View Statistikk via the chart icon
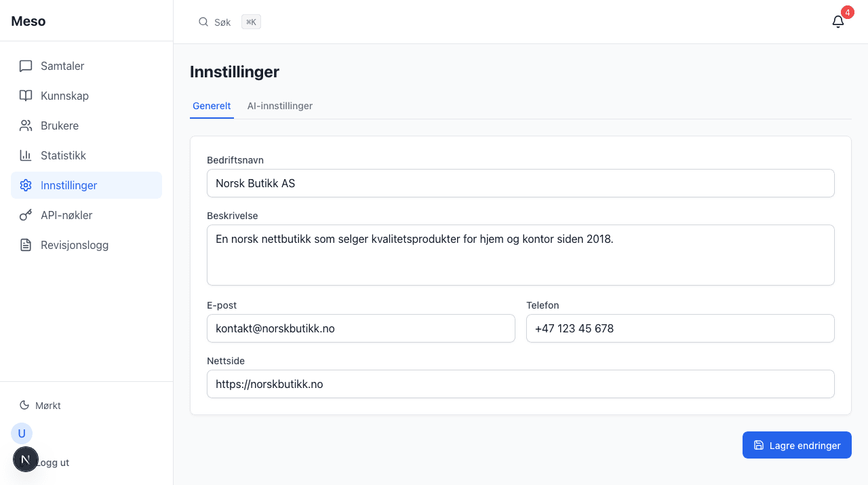This screenshot has width=868, height=485. (x=26, y=155)
